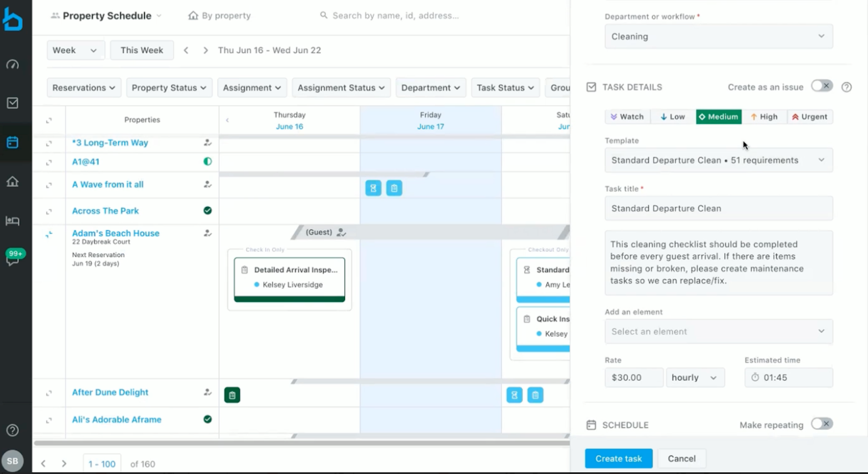Enable the Make repeating switch
Image resolution: width=868 pixels, height=474 pixels.
click(x=821, y=424)
